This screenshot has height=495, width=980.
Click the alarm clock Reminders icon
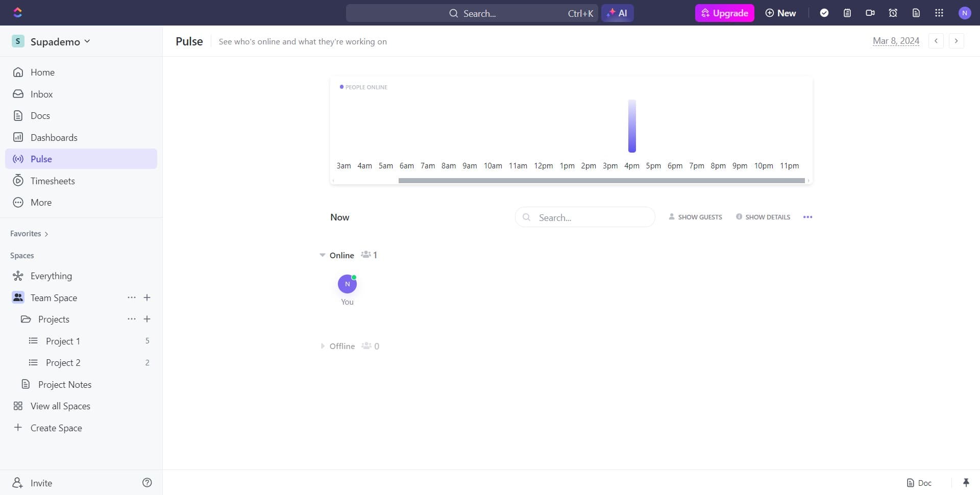click(x=893, y=13)
